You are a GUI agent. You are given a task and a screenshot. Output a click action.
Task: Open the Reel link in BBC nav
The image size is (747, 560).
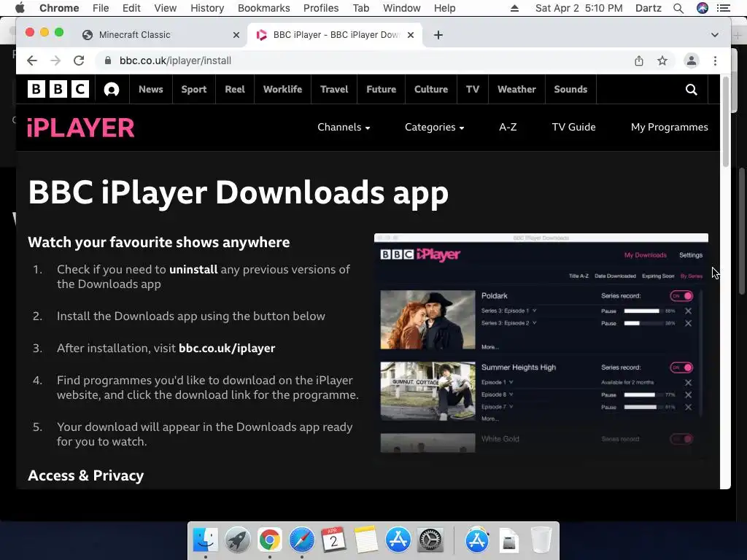click(x=235, y=89)
